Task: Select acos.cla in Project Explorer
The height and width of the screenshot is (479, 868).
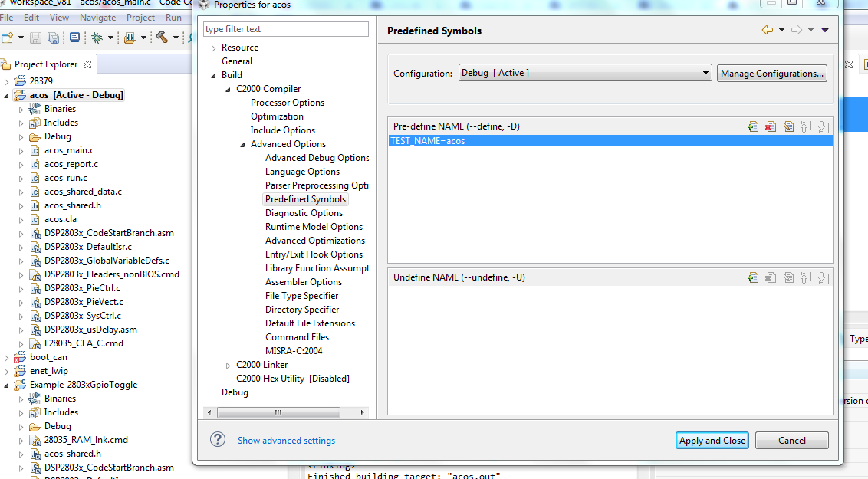Action: point(61,220)
